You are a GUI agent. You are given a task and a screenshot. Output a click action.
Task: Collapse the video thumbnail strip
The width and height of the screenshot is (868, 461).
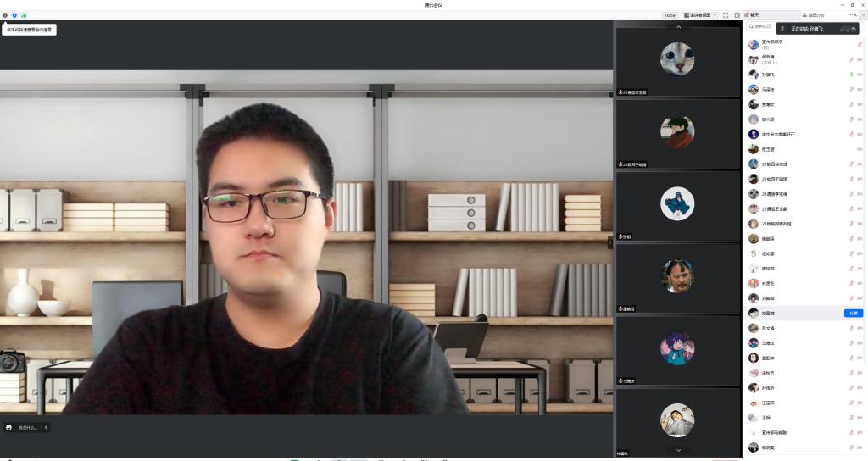pyautogui.click(x=609, y=242)
